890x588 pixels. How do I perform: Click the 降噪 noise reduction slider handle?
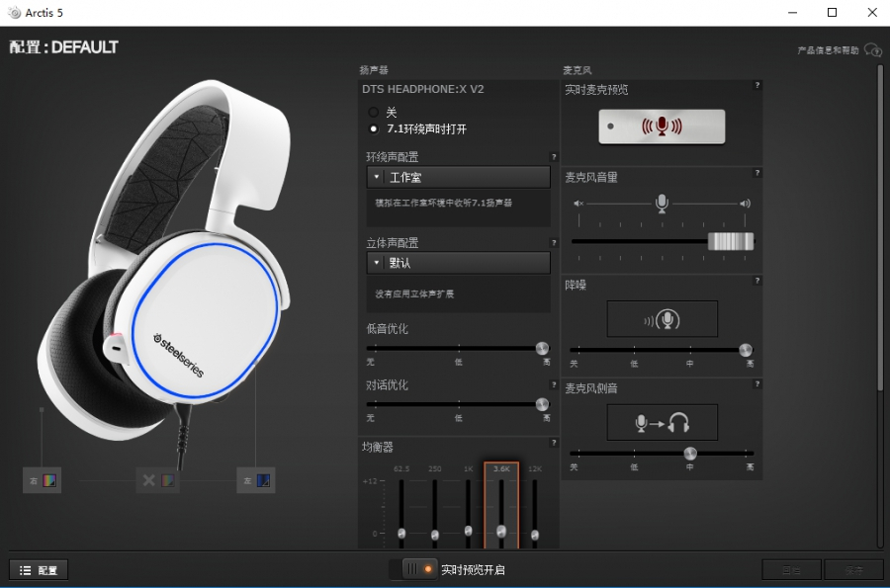pos(746,350)
